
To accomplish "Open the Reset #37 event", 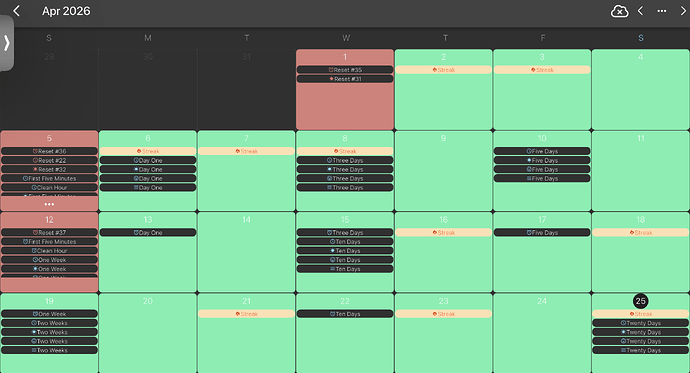I will 49,232.
